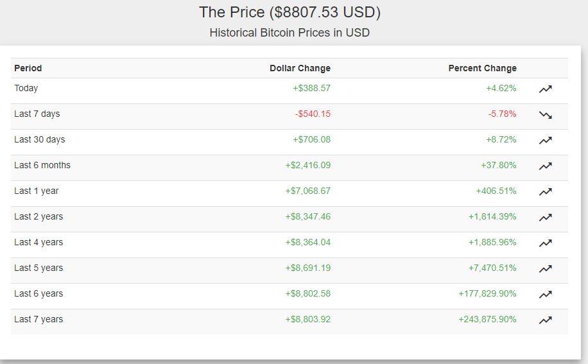Click the trend-up icon for Last 4 years

[x=545, y=243]
